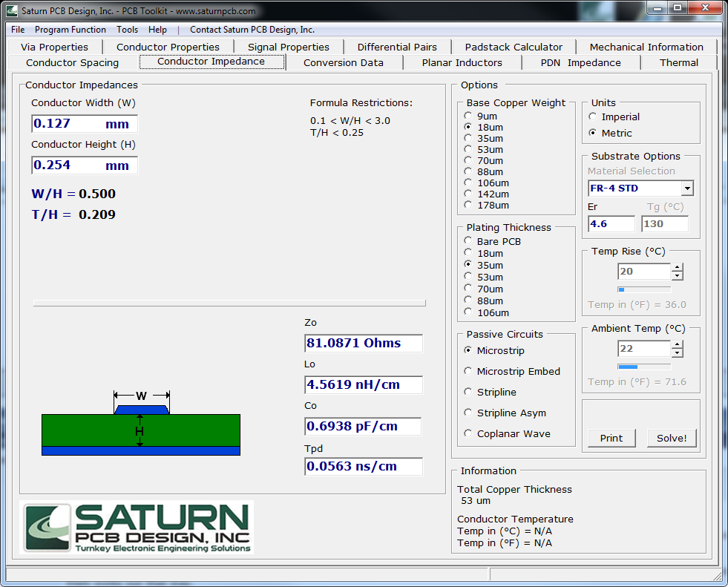
Task: Open the File menu
Action: pos(18,30)
